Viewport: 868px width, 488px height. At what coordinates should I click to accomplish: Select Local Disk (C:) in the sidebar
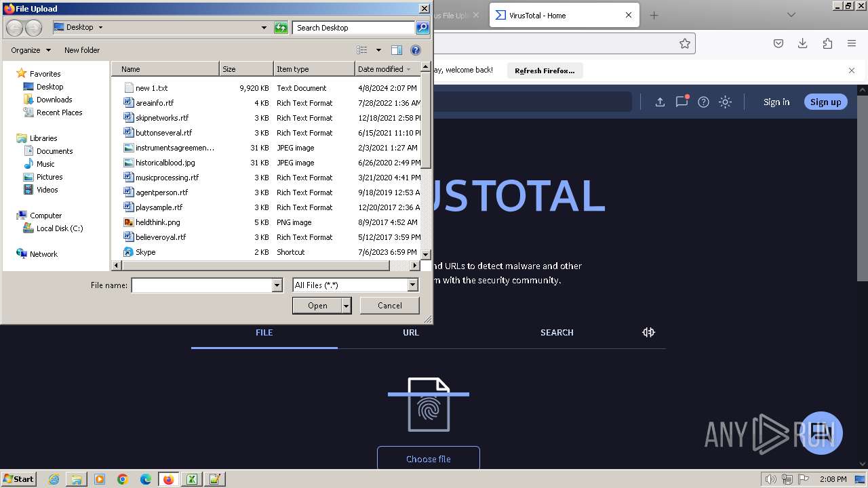pyautogui.click(x=60, y=228)
